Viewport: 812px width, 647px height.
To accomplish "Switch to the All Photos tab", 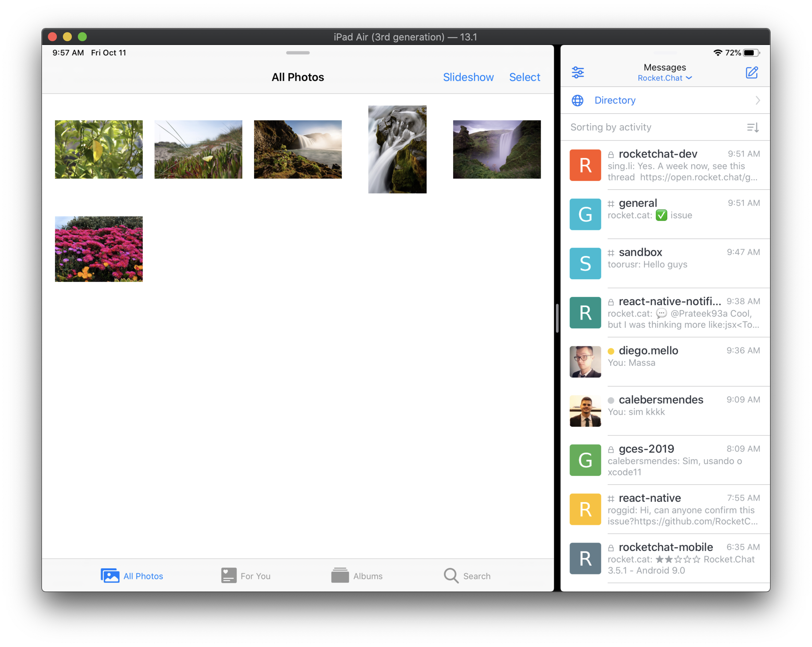I will click(x=132, y=575).
